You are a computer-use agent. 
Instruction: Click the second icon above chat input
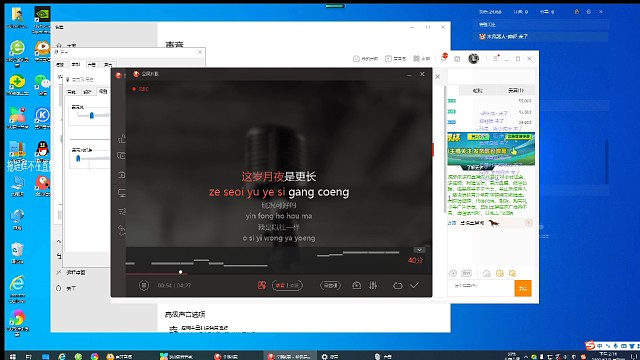[x=466, y=273]
